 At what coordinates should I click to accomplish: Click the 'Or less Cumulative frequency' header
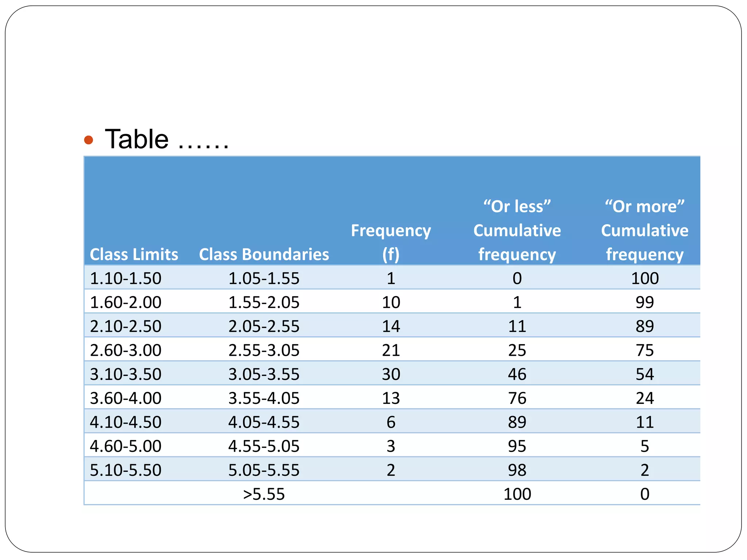517,230
